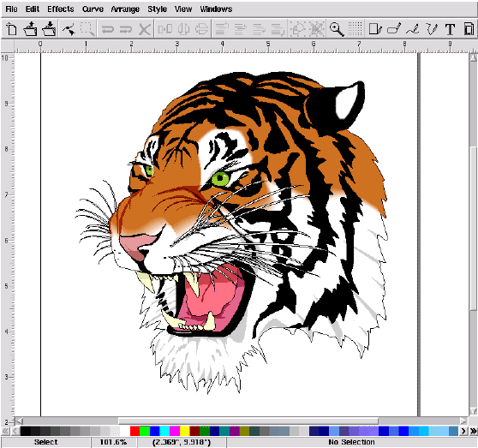
Task: Open the Windows menu
Action: (x=216, y=9)
